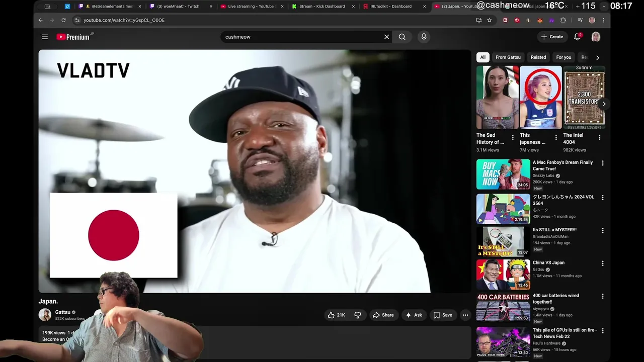Click China VS Japan thumbnail

503,274
